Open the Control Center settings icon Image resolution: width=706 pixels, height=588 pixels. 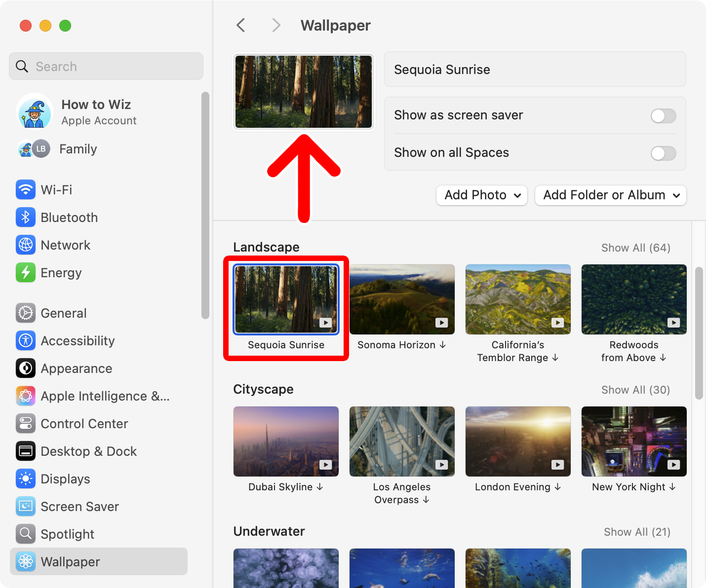[x=26, y=423]
